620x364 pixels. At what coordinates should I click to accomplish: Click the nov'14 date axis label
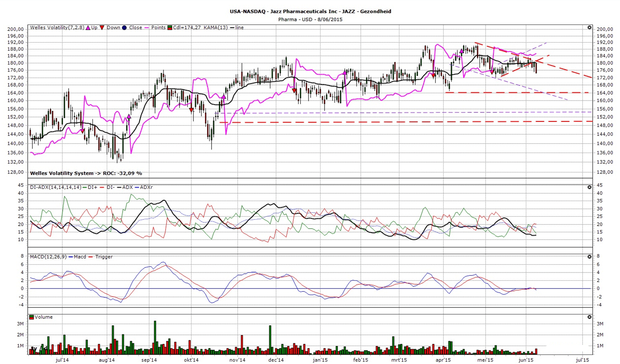pyautogui.click(x=237, y=360)
